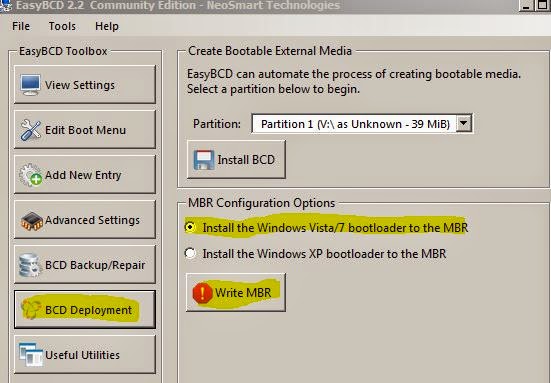Viewport: 551px width, 383px height.
Task: Click the gear-plus icon on Add New Entry
Action: tap(30, 175)
